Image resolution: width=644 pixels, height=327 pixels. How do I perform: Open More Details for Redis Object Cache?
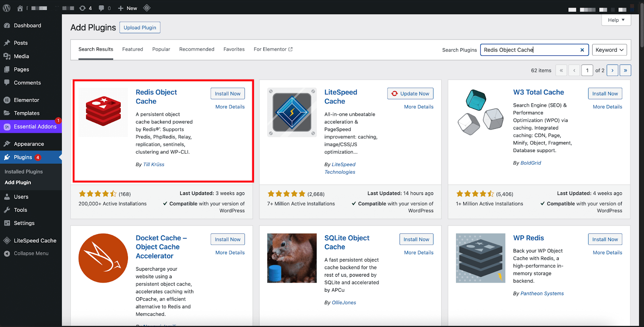[230, 107]
